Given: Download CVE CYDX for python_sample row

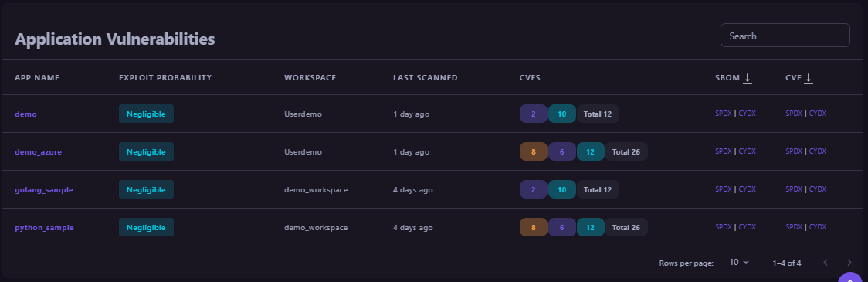Looking at the screenshot, I should click(818, 227).
